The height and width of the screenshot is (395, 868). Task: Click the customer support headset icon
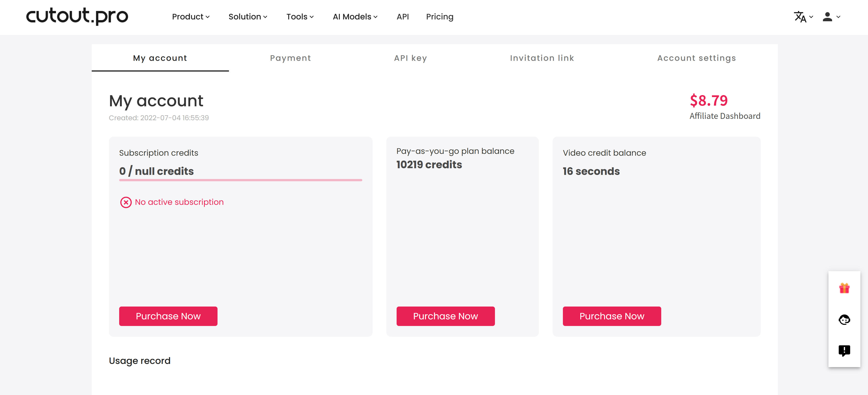(844, 319)
